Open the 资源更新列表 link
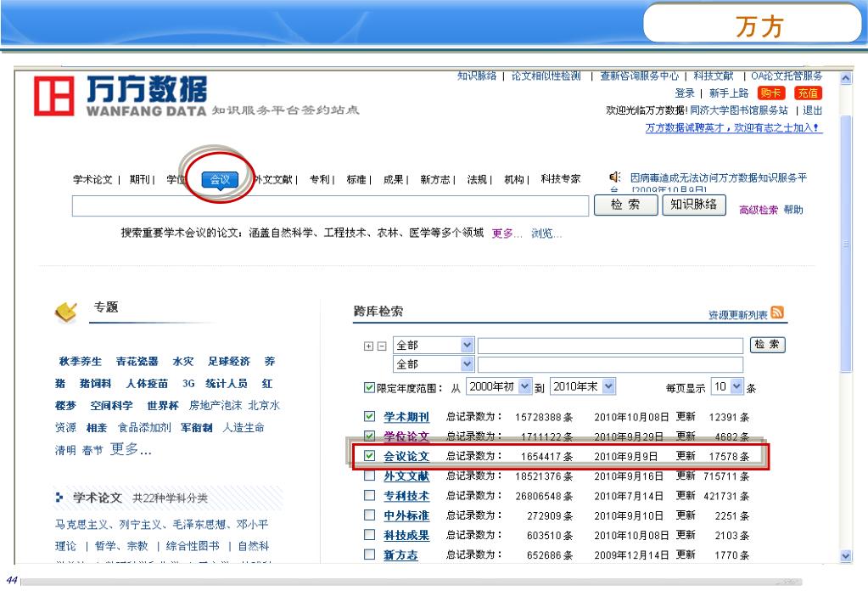This screenshot has height=591, width=868. coord(738,315)
